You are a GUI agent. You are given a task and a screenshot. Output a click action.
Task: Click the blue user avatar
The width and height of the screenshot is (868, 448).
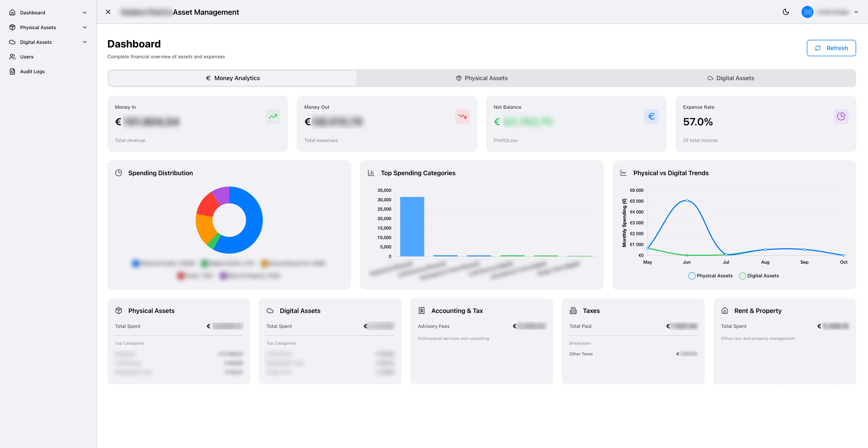[807, 12]
